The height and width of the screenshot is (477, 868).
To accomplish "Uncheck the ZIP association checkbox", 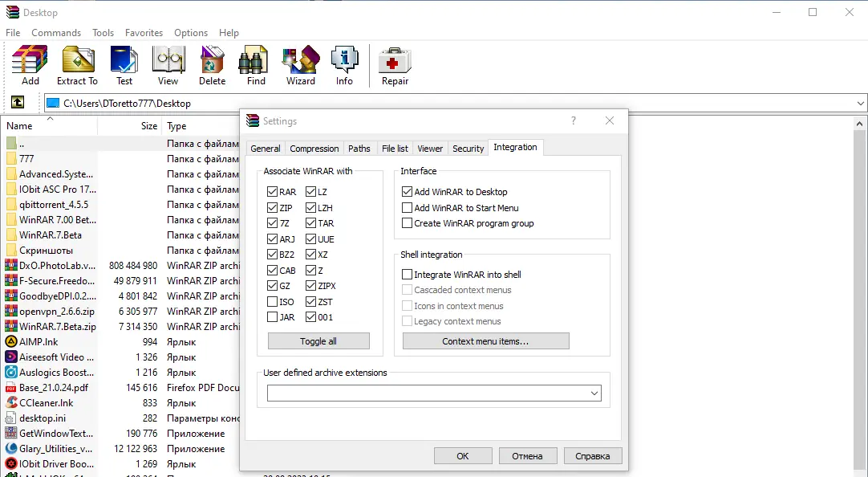I will point(272,208).
